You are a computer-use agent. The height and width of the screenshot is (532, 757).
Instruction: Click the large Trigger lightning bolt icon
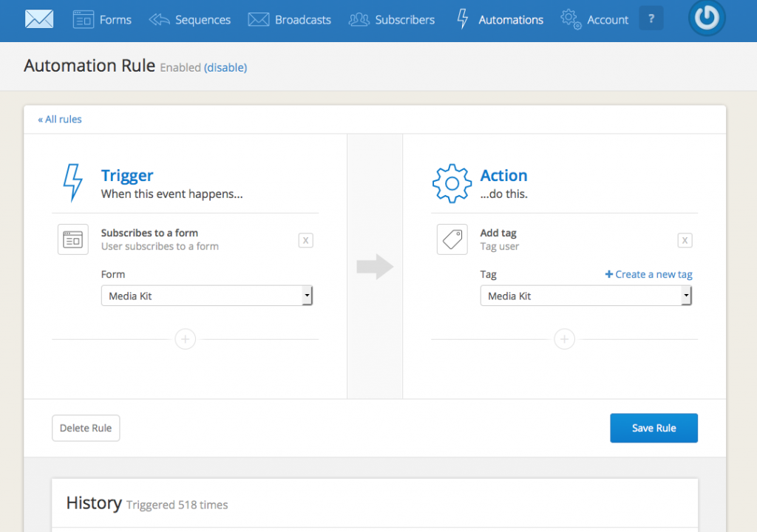click(73, 183)
